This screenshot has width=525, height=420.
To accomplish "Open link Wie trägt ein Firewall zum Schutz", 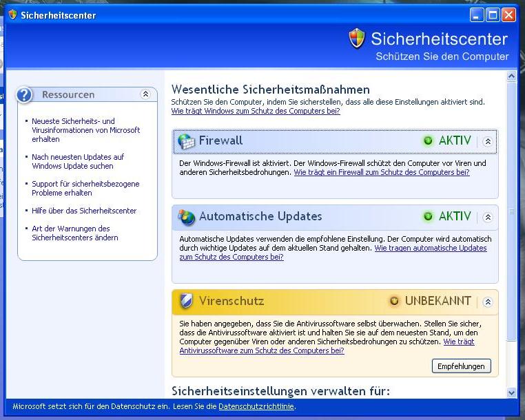I will point(382,172).
